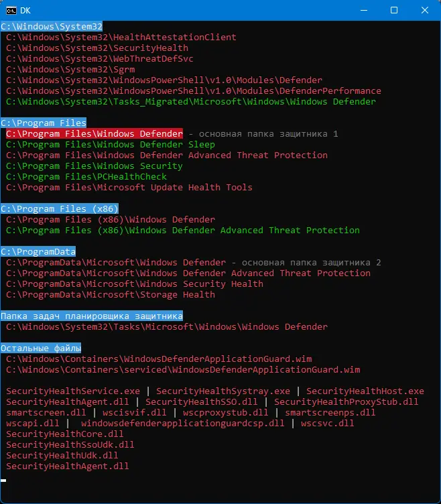Click the Modules\DefenderPerformance path line

pyautogui.click(x=194, y=91)
